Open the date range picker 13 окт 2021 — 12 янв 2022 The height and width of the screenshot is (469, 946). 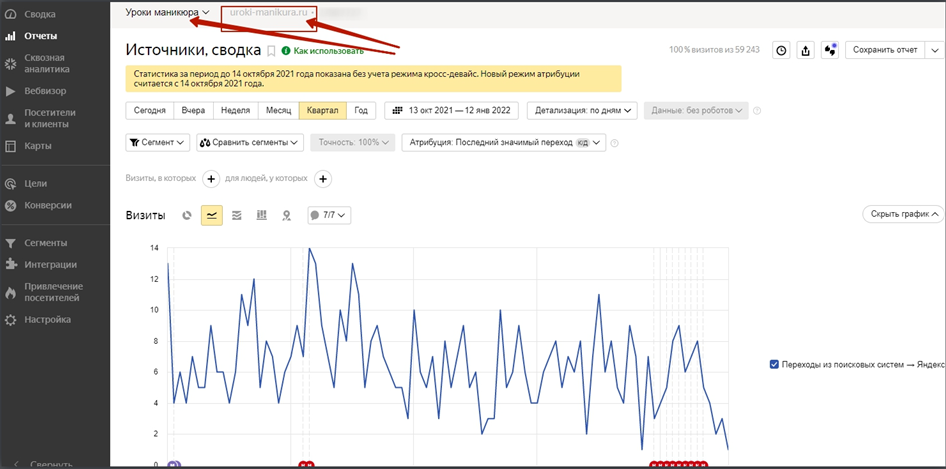pyautogui.click(x=454, y=111)
